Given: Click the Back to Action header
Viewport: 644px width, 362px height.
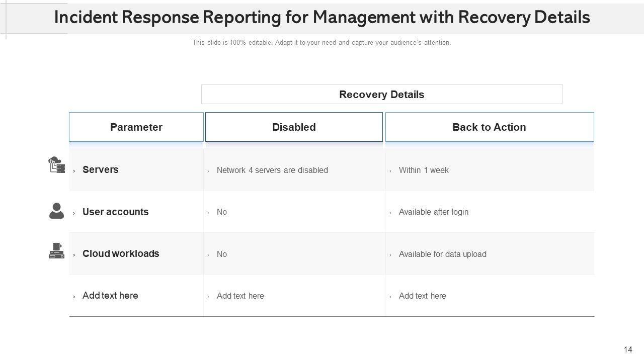Looking at the screenshot, I should tap(489, 127).
